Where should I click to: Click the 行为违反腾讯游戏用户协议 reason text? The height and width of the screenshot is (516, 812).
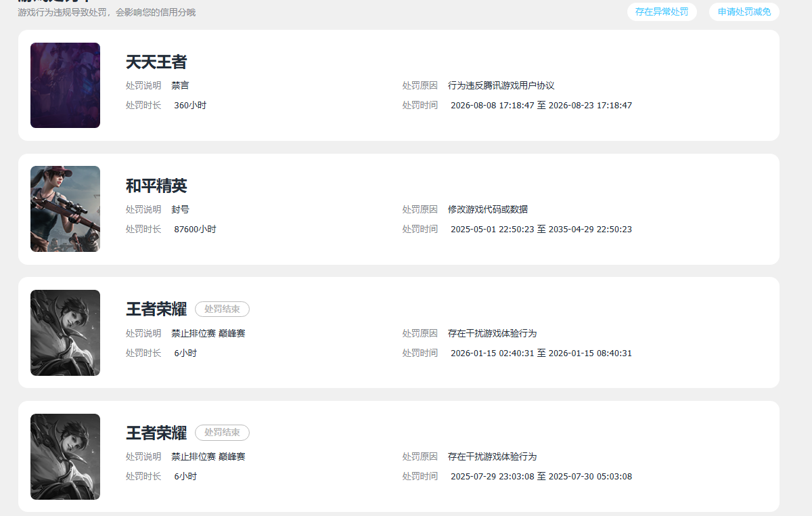coord(501,86)
